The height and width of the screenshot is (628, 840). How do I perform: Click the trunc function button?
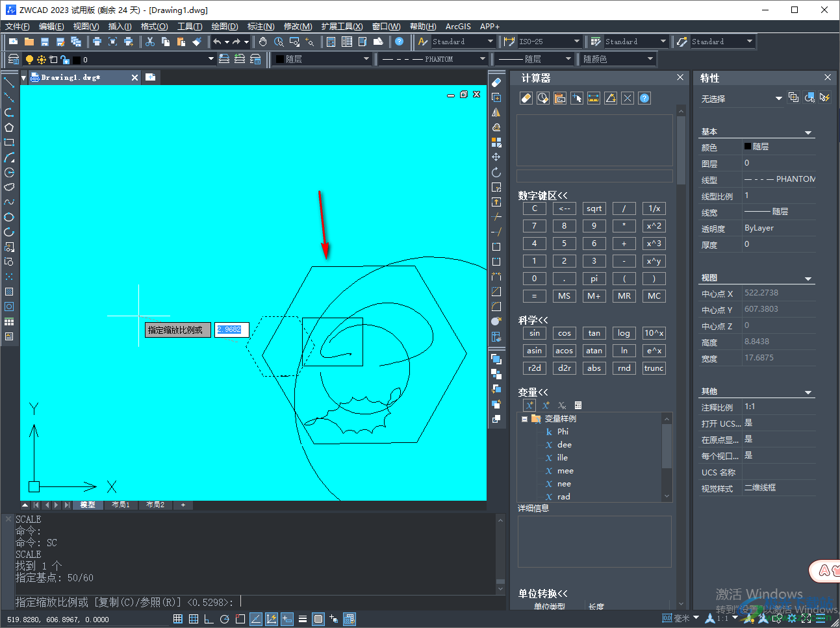[654, 368]
